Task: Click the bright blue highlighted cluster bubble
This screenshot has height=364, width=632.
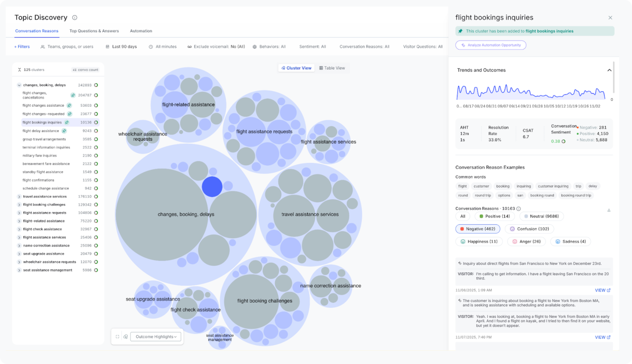Action: (x=212, y=187)
